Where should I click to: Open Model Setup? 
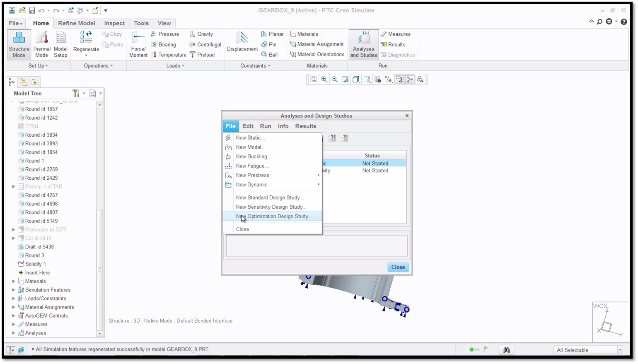60,44
